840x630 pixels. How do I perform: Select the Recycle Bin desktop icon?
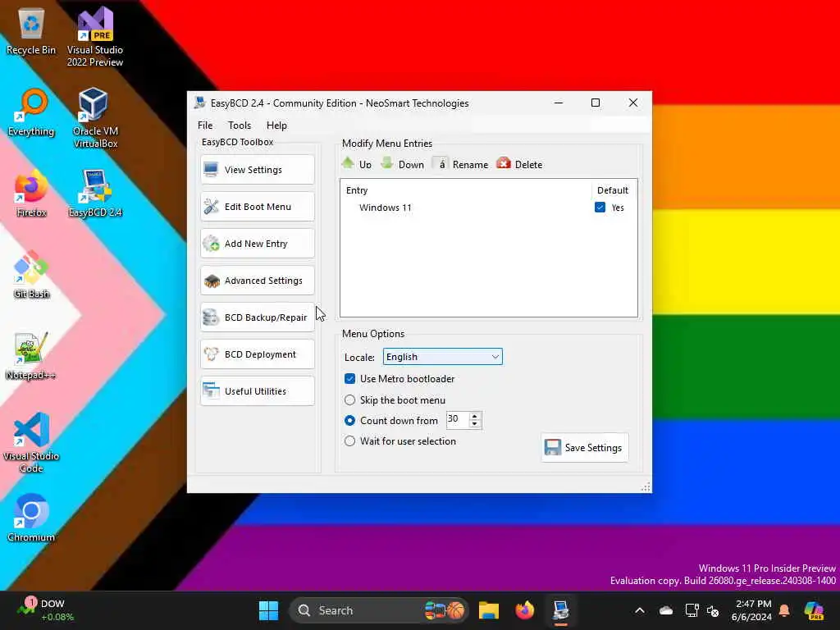pos(31,33)
